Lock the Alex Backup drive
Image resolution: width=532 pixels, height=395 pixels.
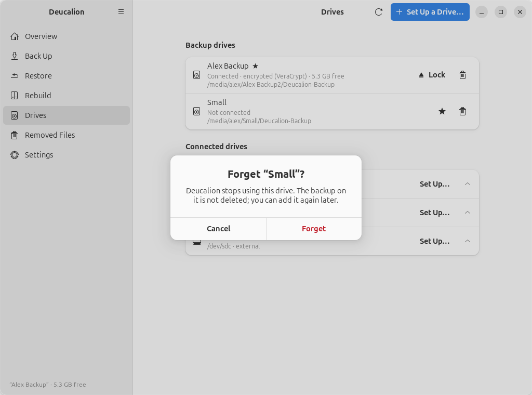432,75
